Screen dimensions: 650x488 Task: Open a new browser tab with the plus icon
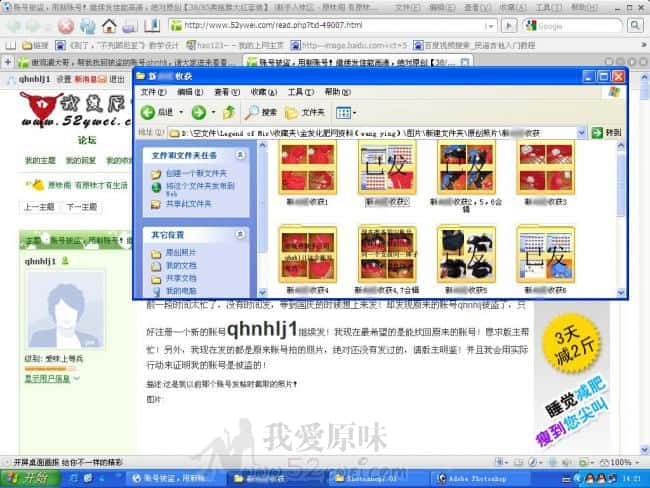7,62
